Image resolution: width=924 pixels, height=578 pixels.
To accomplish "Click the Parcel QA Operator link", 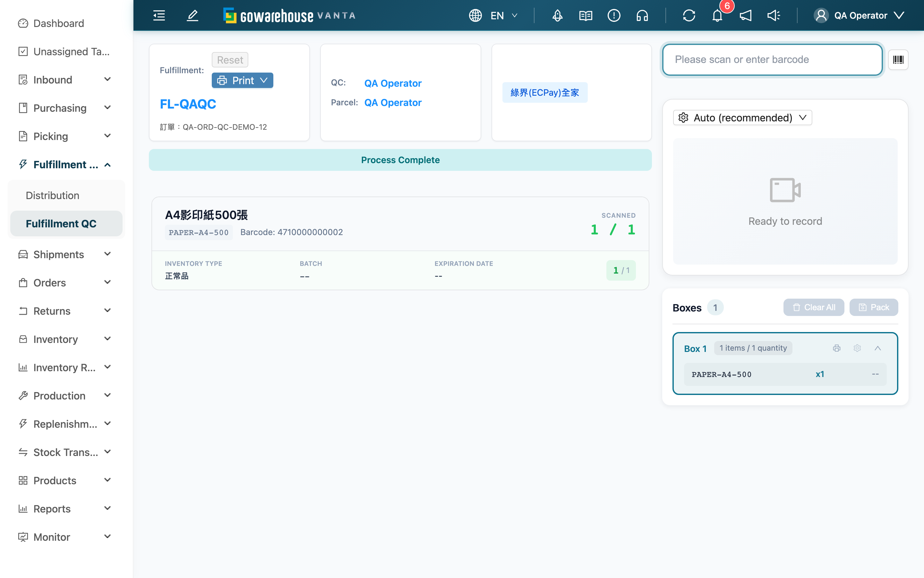I will (x=393, y=102).
